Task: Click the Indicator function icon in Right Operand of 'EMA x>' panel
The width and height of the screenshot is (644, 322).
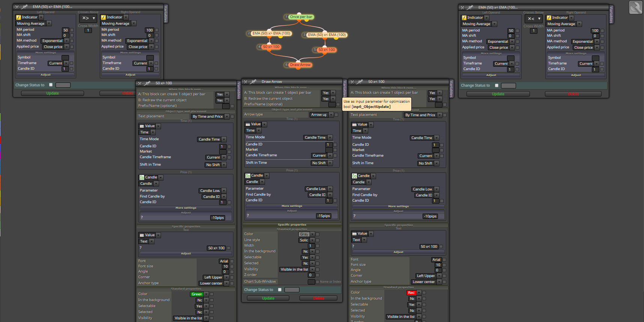Action: pos(103,17)
